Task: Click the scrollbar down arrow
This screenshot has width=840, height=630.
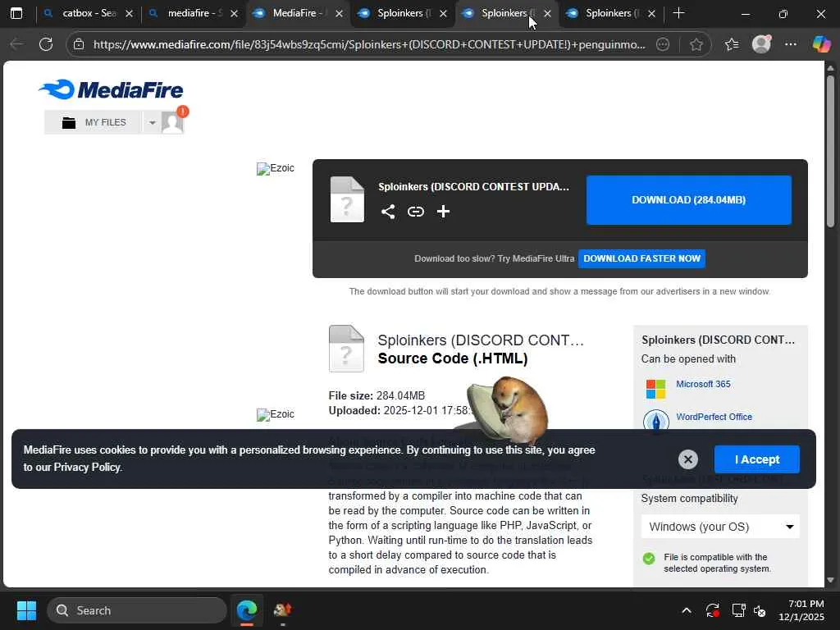Action: tap(830, 580)
